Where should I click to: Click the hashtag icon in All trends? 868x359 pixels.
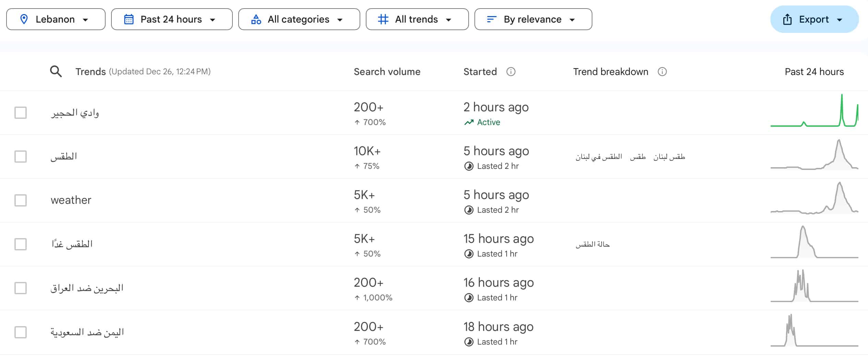pyautogui.click(x=383, y=19)
